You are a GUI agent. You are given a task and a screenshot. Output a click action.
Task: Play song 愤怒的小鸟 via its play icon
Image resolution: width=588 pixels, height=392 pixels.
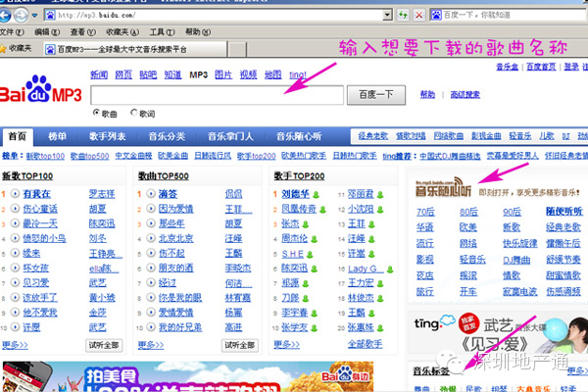click(x=15, y=238)
